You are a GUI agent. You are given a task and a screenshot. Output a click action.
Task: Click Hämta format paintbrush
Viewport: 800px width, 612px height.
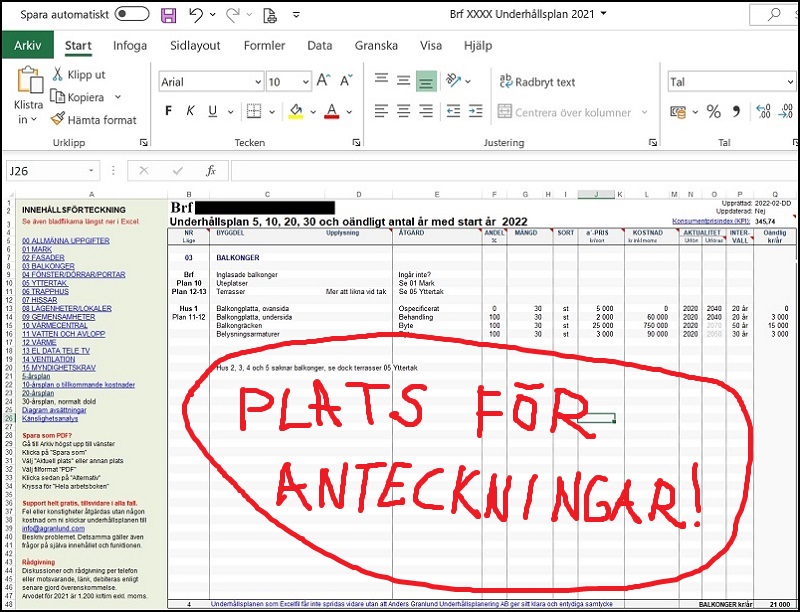(x=94, y=120)
